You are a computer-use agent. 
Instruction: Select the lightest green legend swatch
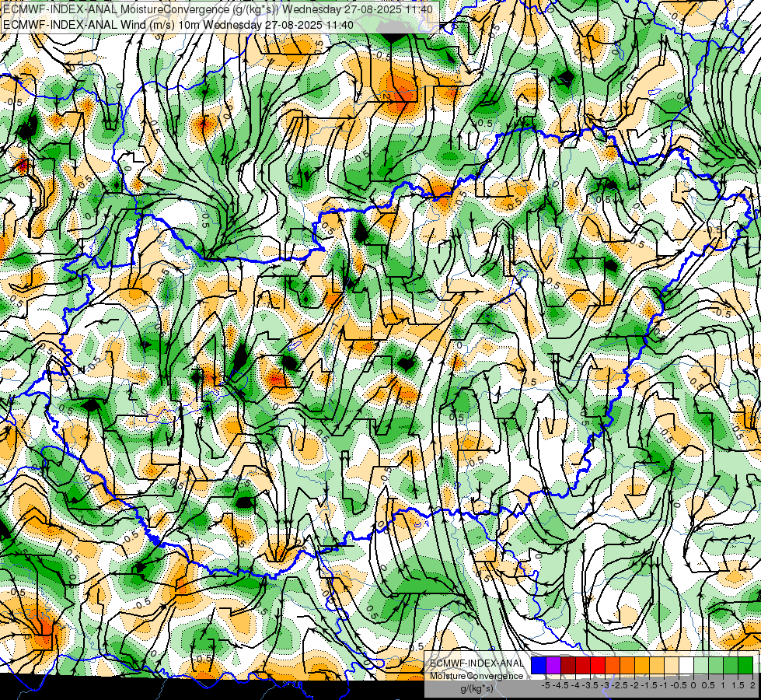(701, 665)
